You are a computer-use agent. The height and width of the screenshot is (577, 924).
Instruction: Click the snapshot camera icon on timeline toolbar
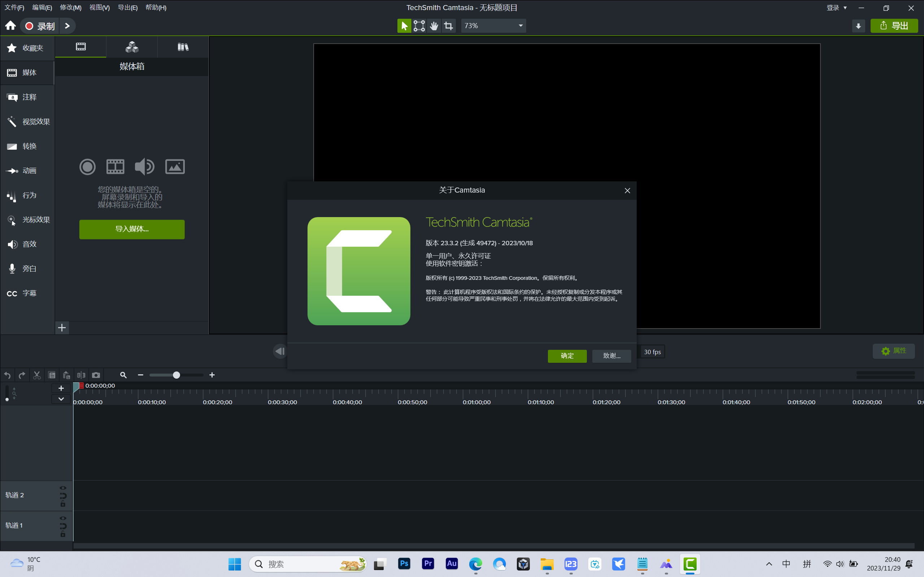[x=96, y=375]
